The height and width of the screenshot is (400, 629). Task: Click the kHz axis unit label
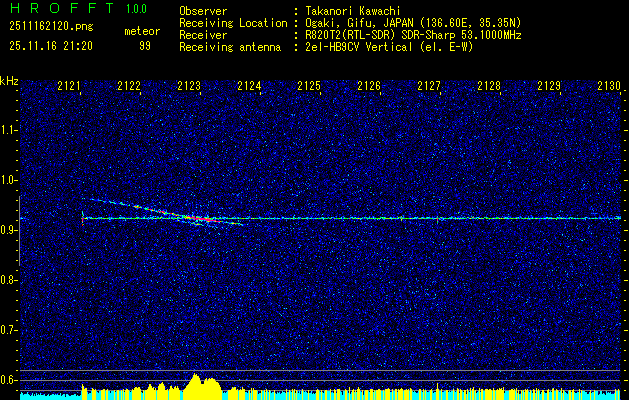point(9,81)
